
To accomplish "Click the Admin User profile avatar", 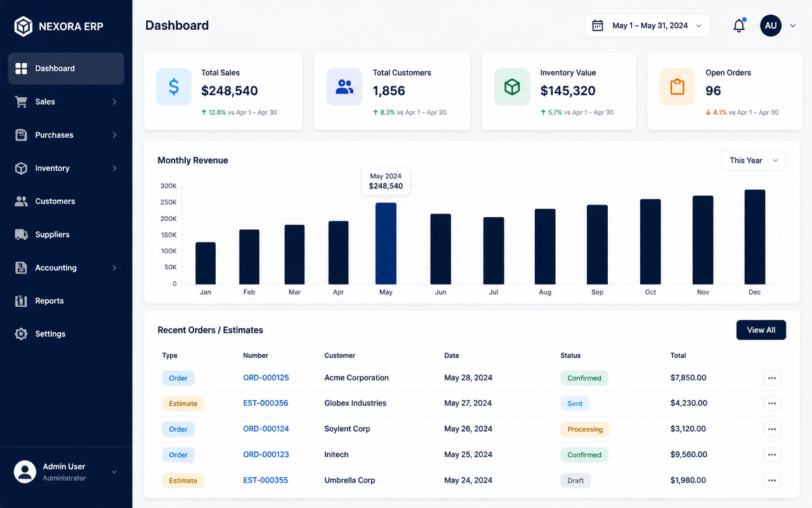I will pos(25,472).
